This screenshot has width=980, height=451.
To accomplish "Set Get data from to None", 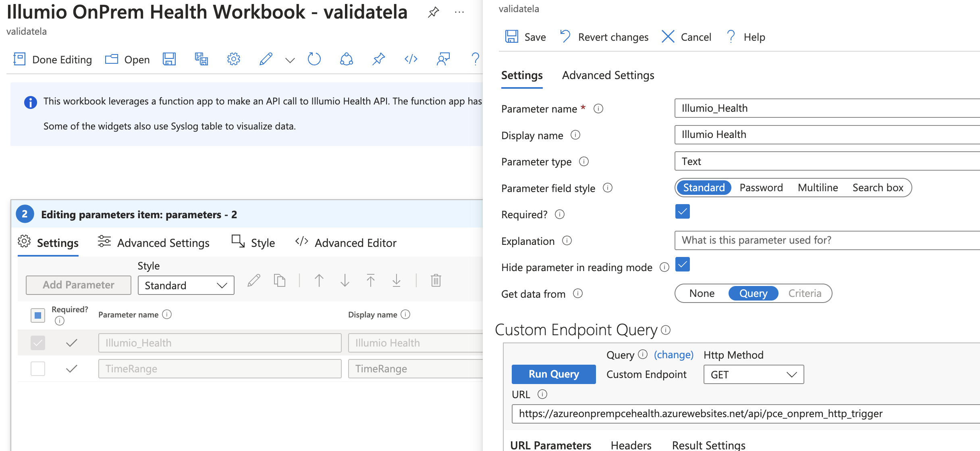I will pos(702,293).
